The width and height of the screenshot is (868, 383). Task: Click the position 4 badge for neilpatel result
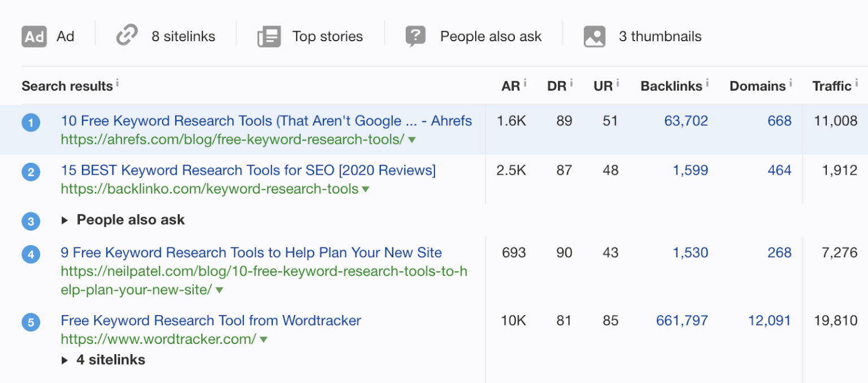coord(31,254)
